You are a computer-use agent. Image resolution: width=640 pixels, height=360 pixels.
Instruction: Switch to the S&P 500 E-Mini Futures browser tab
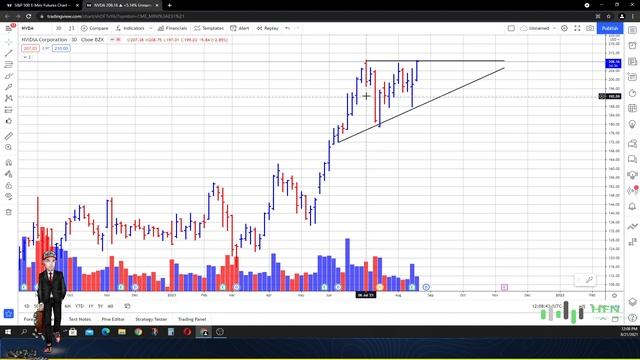(x=42, y=5)
